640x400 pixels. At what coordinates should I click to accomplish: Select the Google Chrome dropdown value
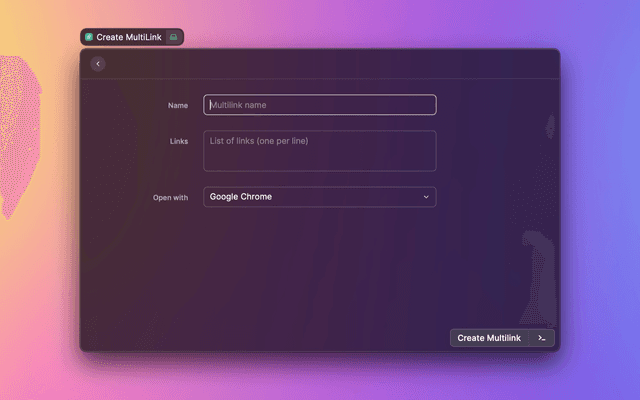[241, 197]
